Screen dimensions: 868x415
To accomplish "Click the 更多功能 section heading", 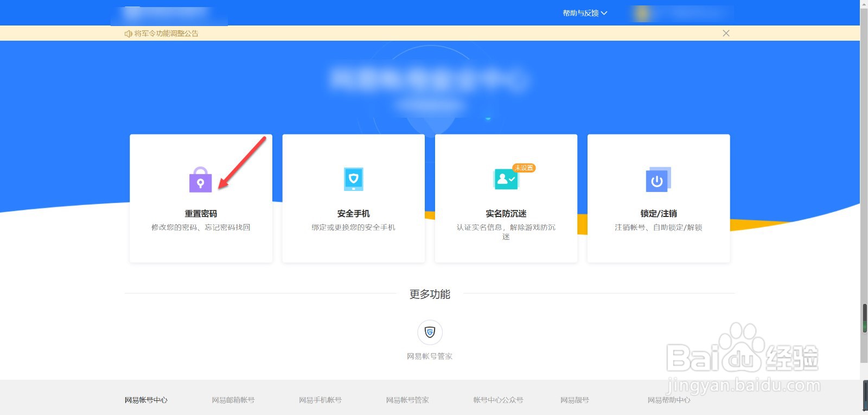I will pyautogui.click(x=430, y=294).
